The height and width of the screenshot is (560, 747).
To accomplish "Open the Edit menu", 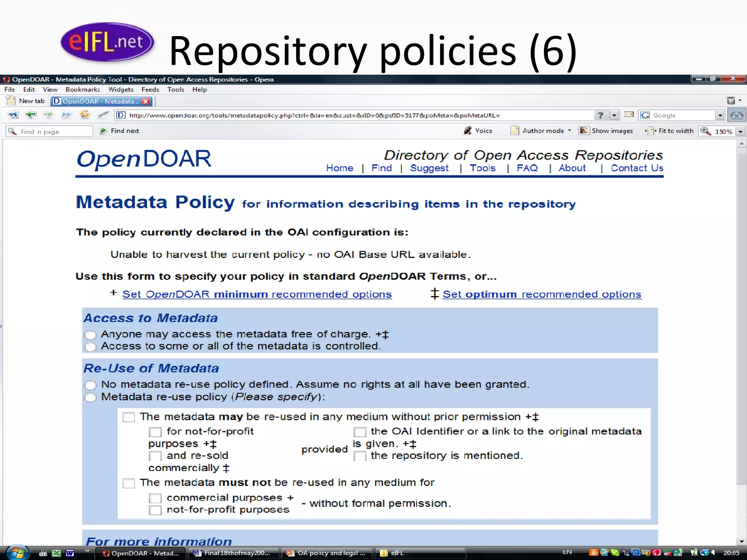I will click(x=29, y=89).
